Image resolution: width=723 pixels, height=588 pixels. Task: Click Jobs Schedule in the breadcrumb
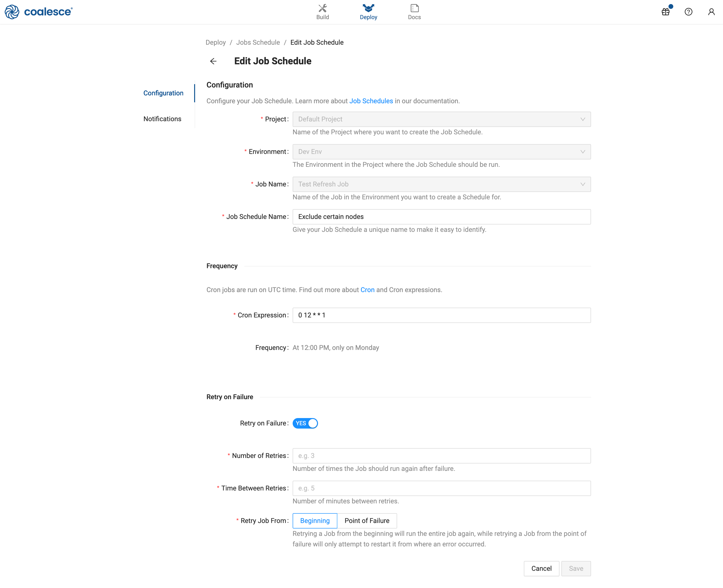(258, 42)
